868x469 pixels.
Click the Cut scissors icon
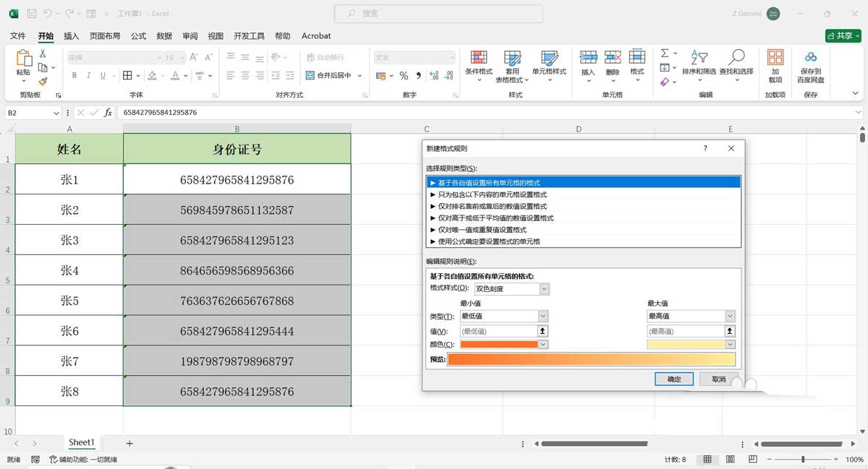pos(43,53)
